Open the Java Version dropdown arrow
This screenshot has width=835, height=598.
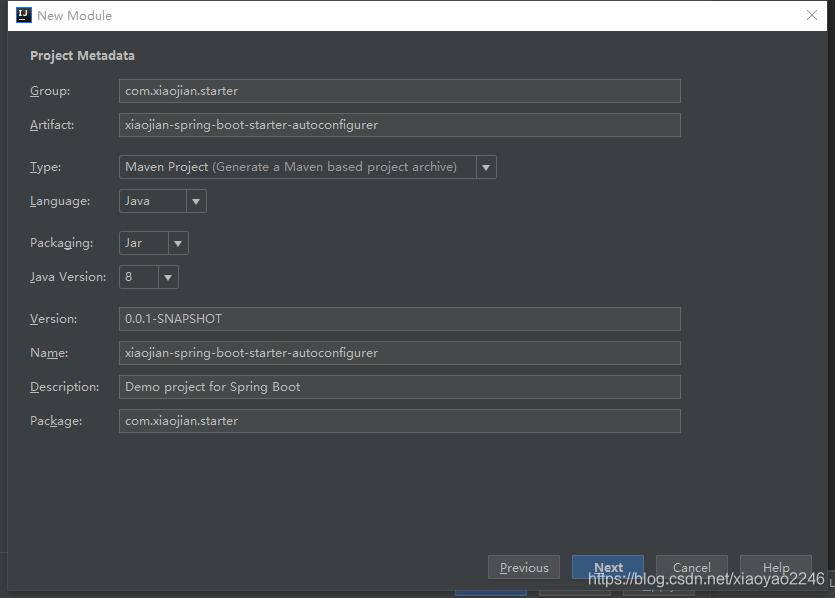[168, 277]
